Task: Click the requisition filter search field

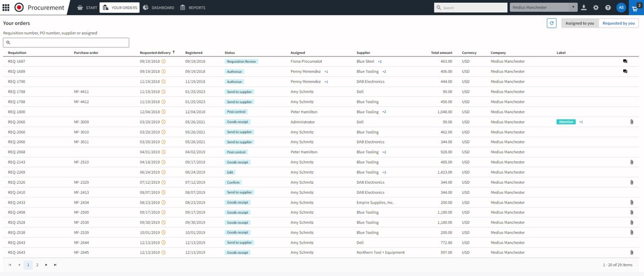Action: [66, 42]
